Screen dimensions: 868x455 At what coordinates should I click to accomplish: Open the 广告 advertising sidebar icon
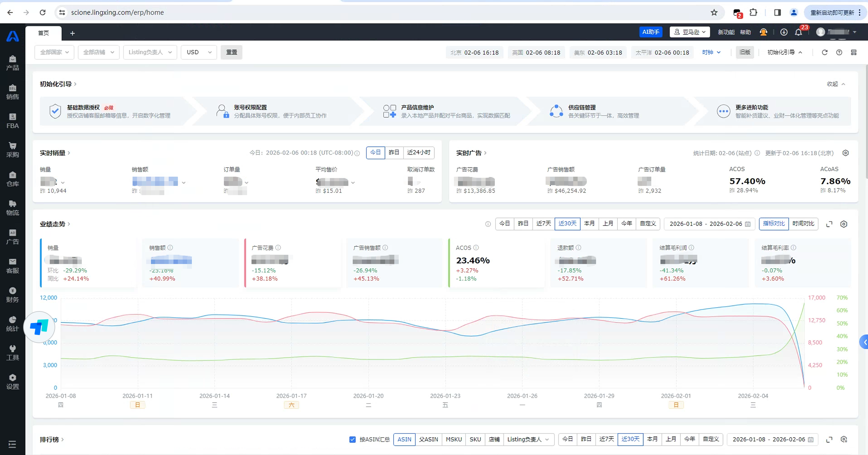coord(12,237)
